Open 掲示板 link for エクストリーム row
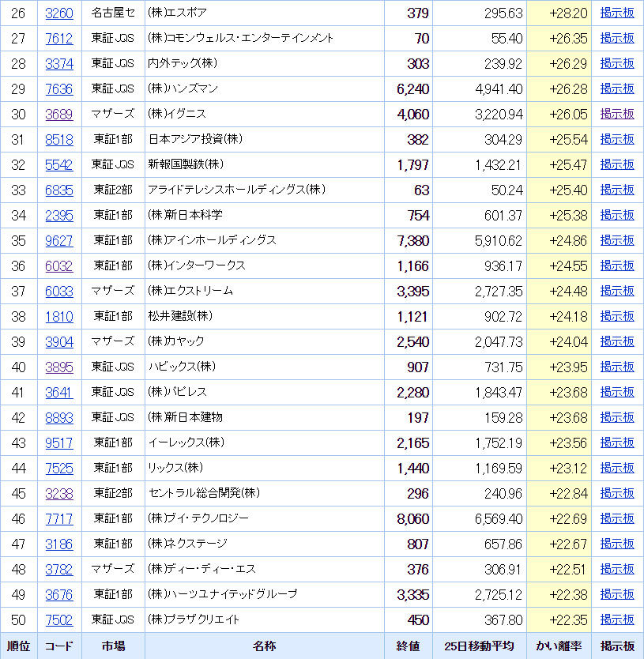The image size is (644, 659). point(617,291)
